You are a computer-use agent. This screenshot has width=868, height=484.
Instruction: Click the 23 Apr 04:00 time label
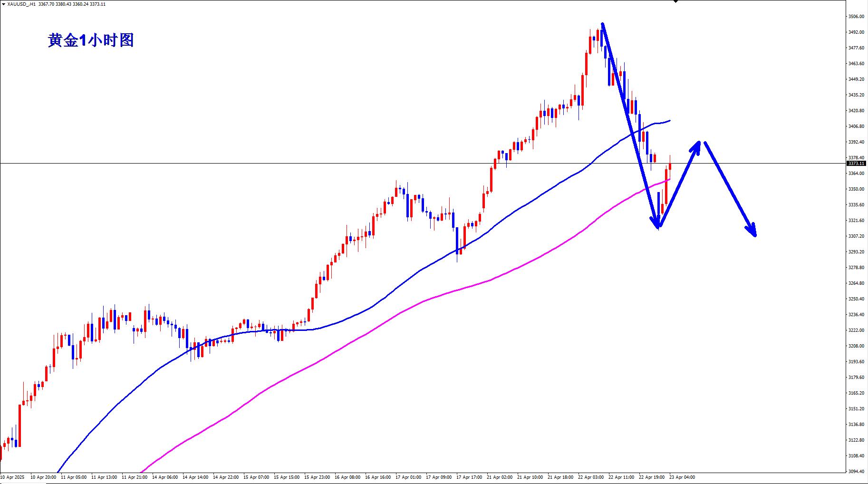(682, 477)
